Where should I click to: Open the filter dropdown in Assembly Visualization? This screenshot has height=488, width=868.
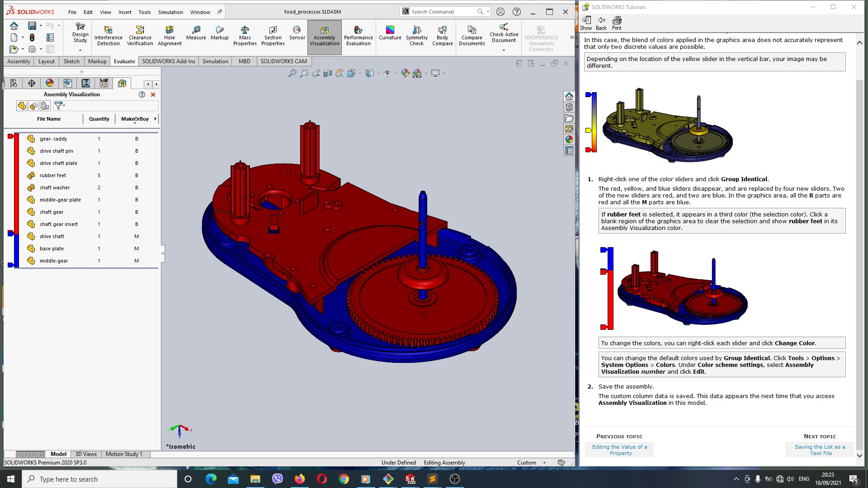click(60, 106)
